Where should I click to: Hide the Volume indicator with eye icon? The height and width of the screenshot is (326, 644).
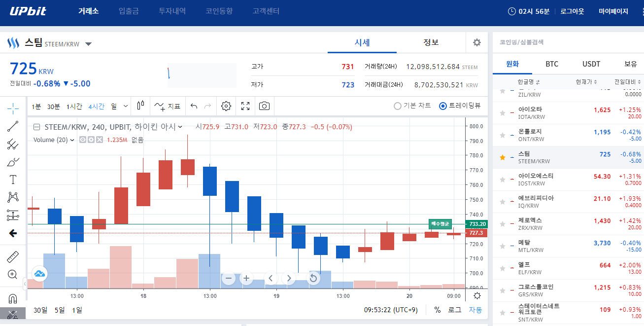(83, 140)
